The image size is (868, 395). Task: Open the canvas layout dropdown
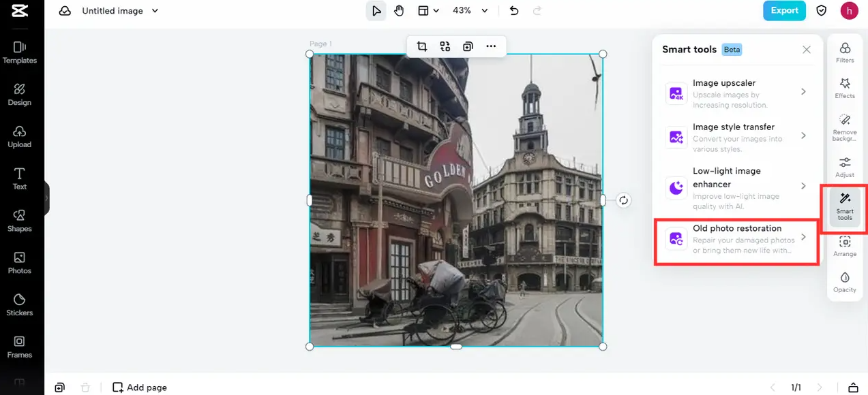click(x=428, y=11)
